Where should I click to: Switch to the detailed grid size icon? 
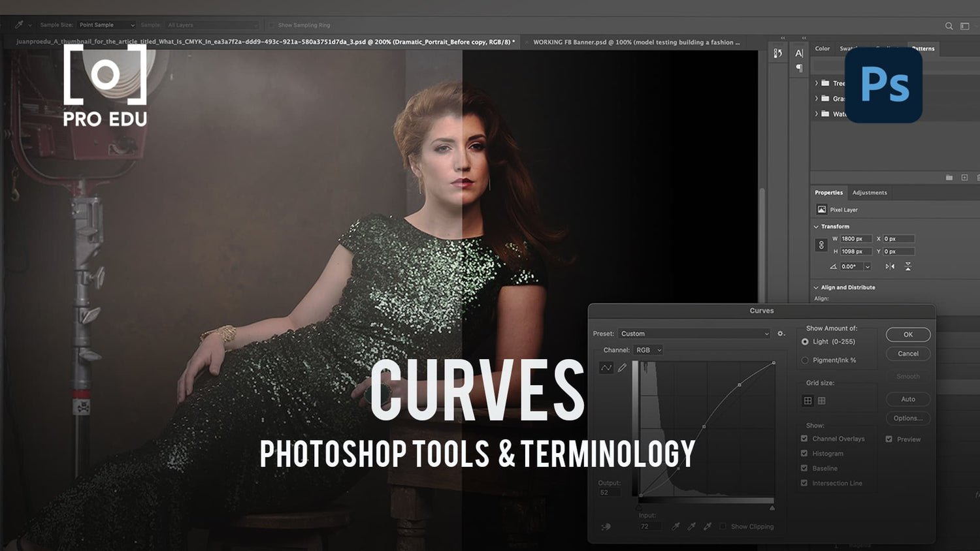point(822,400)
